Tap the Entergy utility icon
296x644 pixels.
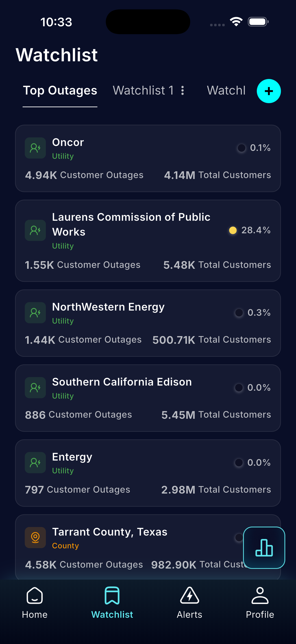coord(35,463)
